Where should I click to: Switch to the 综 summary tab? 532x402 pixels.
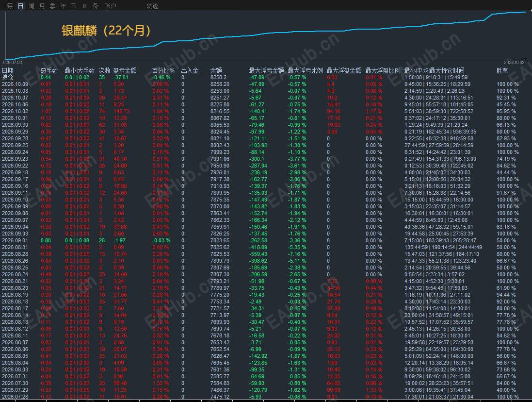pyautogui.click(x=10, y=6)
